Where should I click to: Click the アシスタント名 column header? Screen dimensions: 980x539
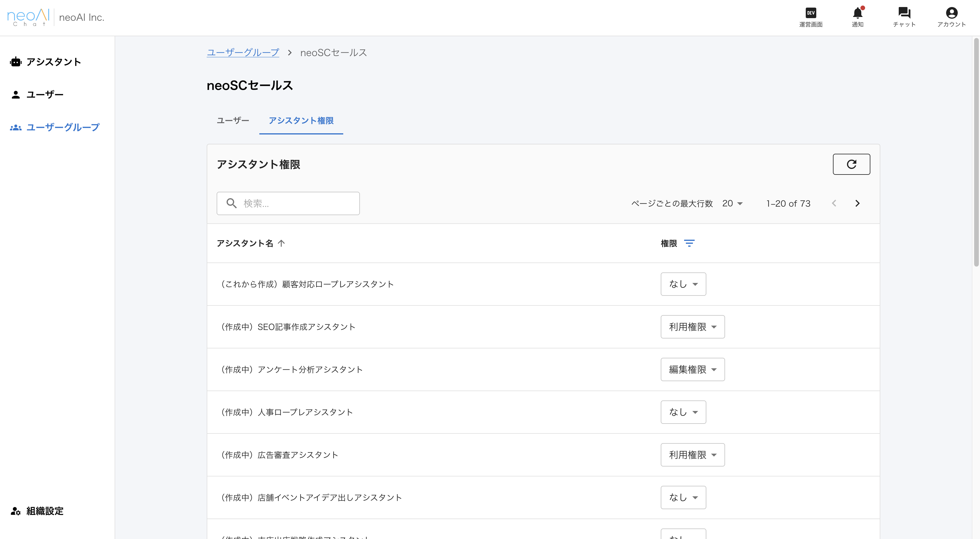pos(245,243)
